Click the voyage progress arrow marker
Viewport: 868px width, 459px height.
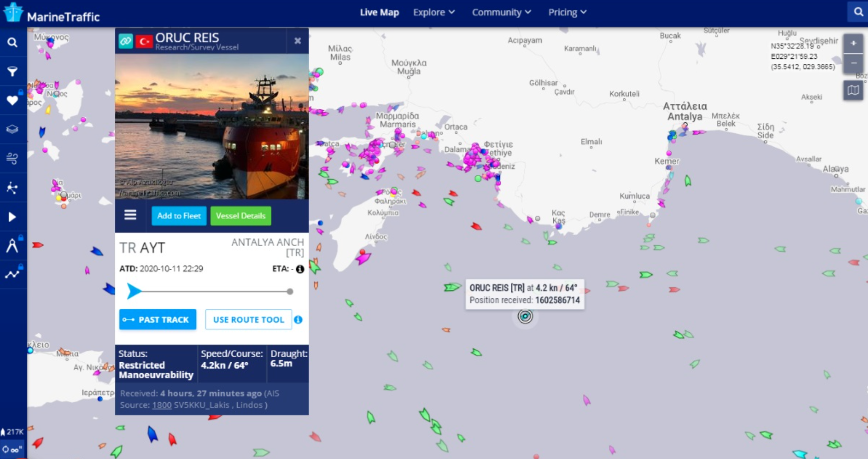134,291
